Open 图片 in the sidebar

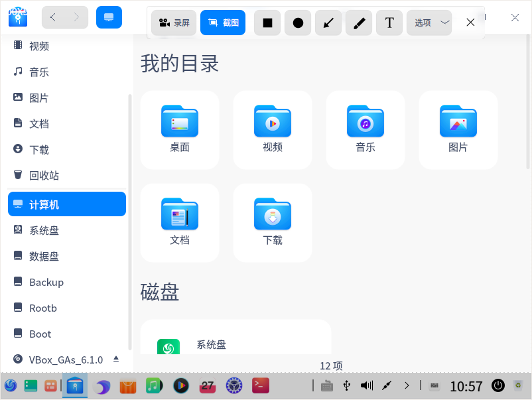tap(67, 98)
